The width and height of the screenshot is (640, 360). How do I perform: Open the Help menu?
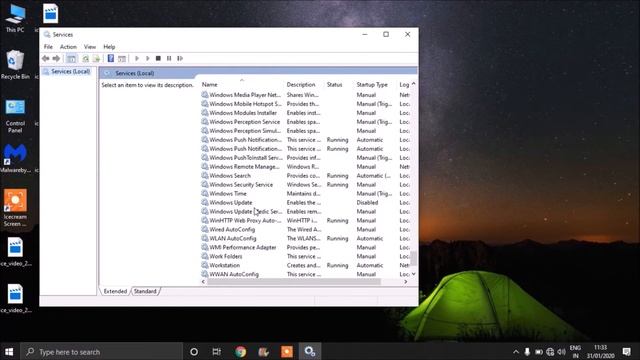pyautogui.click(x=109, y=47)
